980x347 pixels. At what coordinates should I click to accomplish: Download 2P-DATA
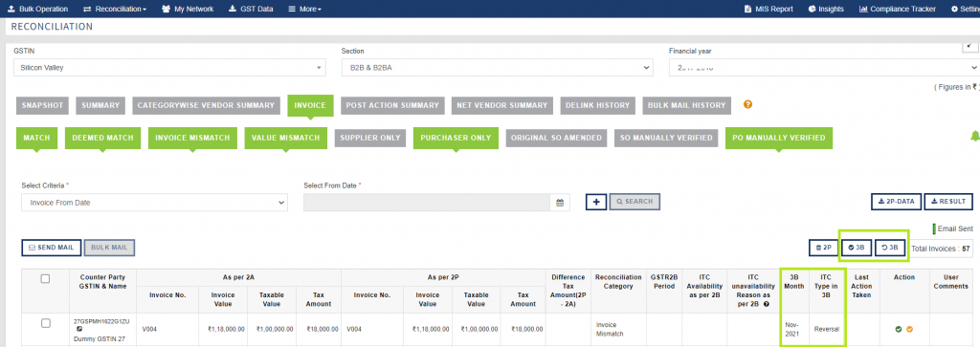(x=896, y=202)
